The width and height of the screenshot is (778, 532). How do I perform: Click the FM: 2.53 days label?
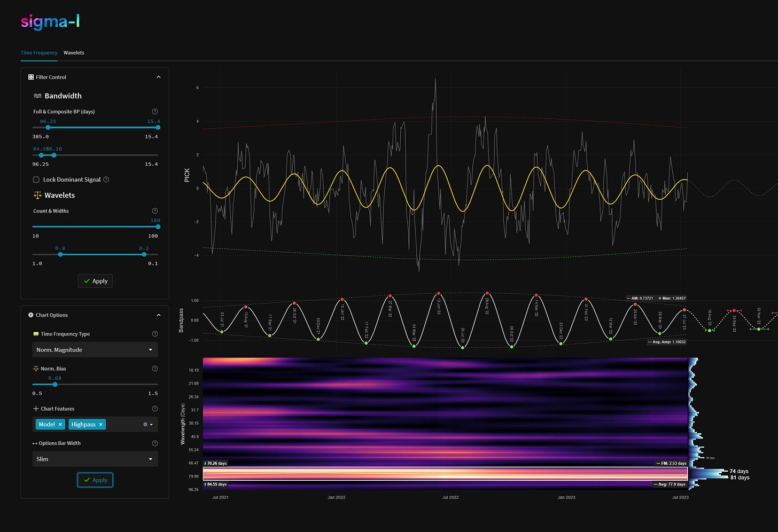[x=671, y=464]
